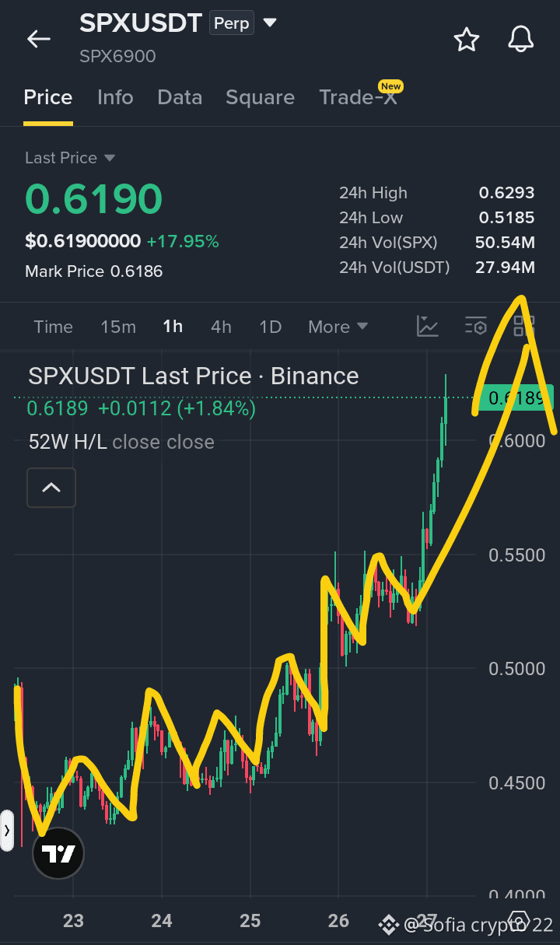Click the TradingView logo on chart
Image resolution: width=560 pixels, height=945 pixels.
[58, 853]
